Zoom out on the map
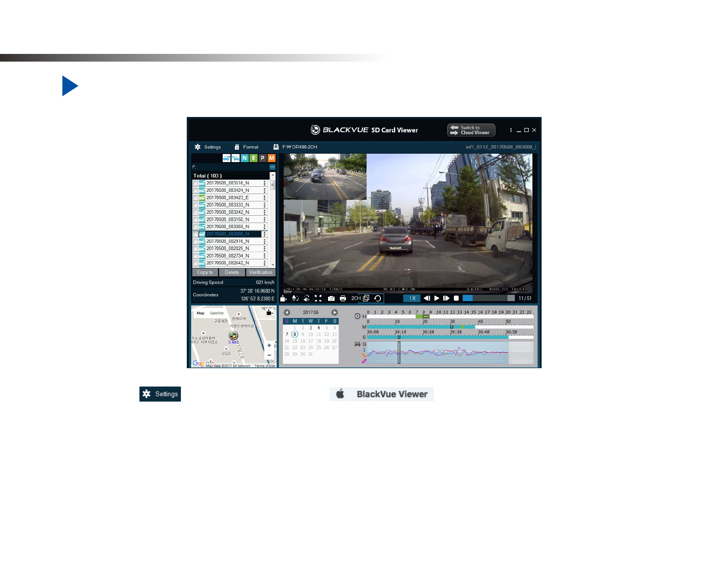728x582 pixels. (x=269, y=355)
